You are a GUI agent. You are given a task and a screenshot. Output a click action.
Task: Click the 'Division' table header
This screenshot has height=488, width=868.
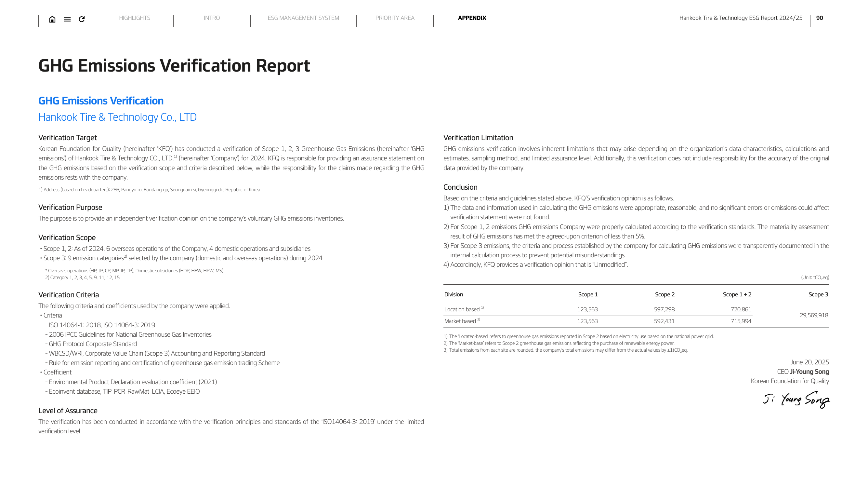[453, 294]
